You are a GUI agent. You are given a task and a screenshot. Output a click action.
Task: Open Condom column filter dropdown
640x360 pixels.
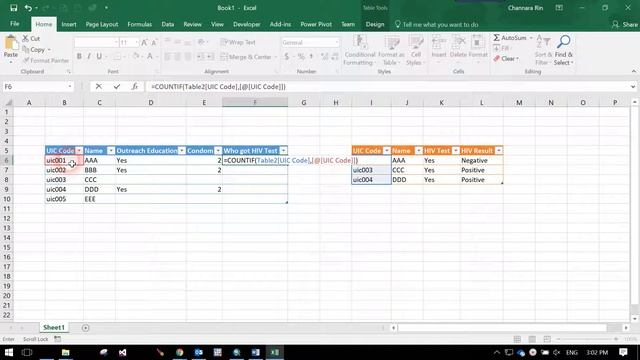pyautogui.click(x=218, y=151)
